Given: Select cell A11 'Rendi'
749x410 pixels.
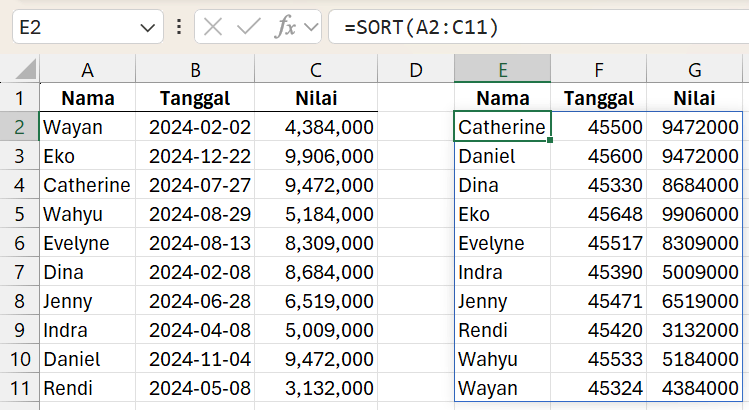Looking at the screenshot, I should (87, 388).
